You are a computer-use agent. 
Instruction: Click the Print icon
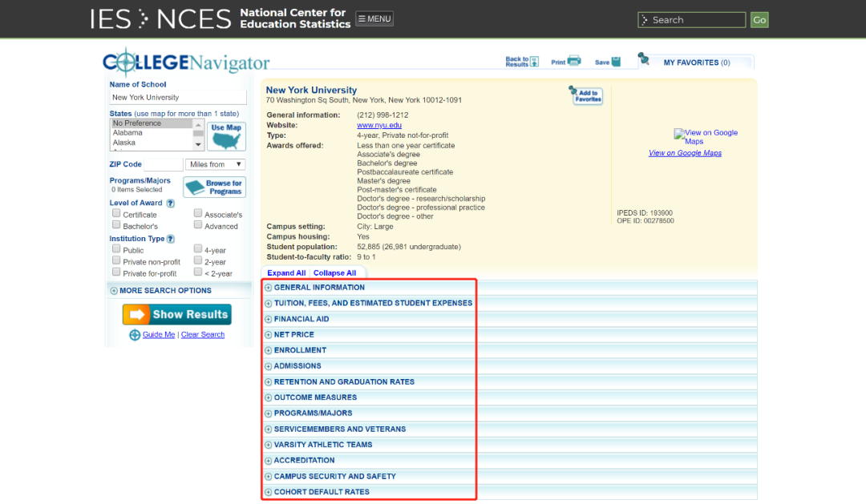click(x=574, y=62)
